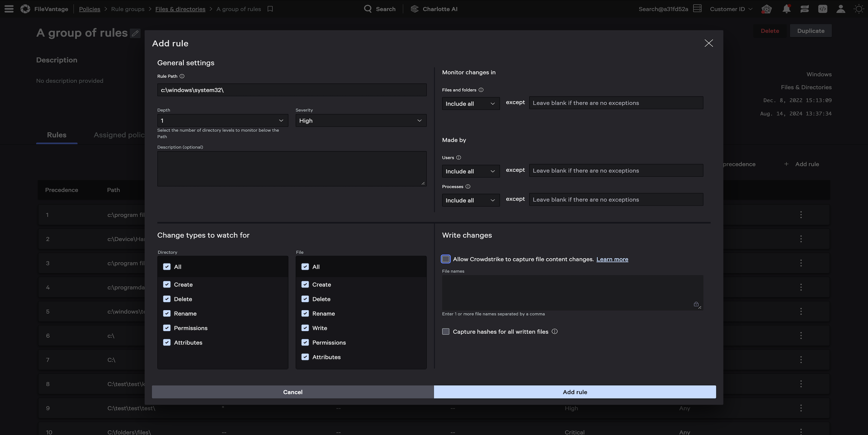Open the Severity dropdown set to High
Viewport: 868px width, 435px height.
(x=361, y=120)
